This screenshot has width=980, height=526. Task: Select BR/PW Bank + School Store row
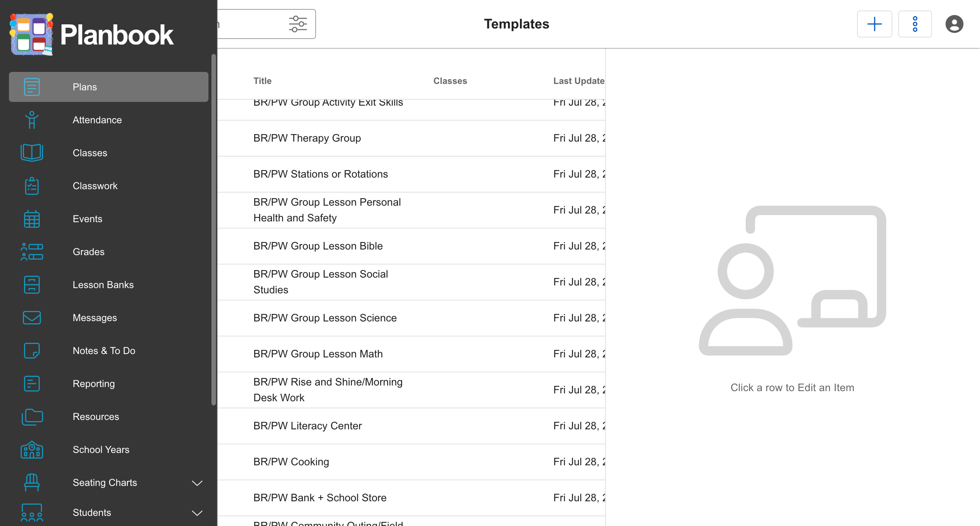pos(411,498)
